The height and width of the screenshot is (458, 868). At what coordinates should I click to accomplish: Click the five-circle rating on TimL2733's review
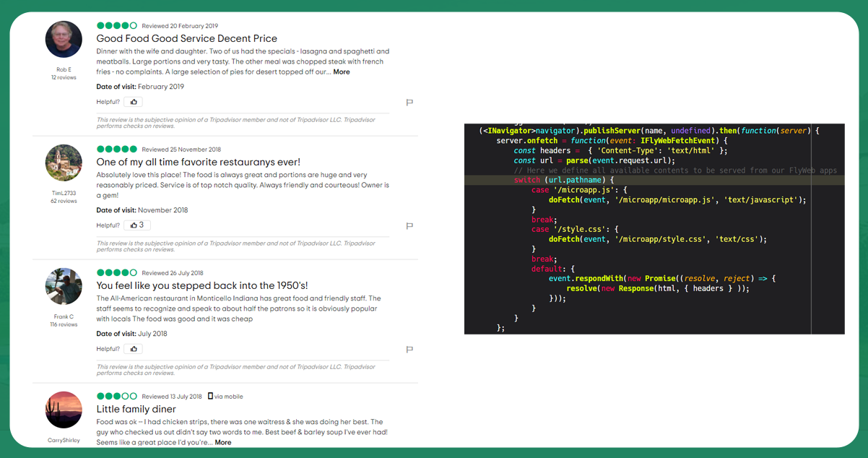pyautogui.click(x=117, y=149)
